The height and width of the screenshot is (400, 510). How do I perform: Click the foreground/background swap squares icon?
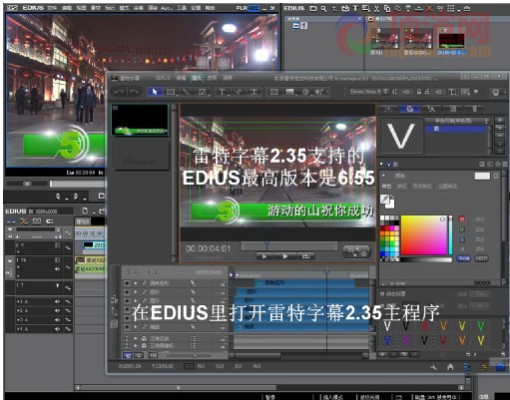tap(387, 201)
